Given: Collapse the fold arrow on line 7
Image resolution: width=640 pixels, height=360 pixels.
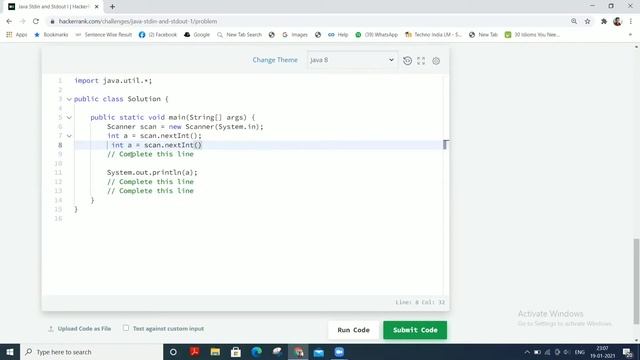Looking at the screenshot, I should click(x=69, y=136).
